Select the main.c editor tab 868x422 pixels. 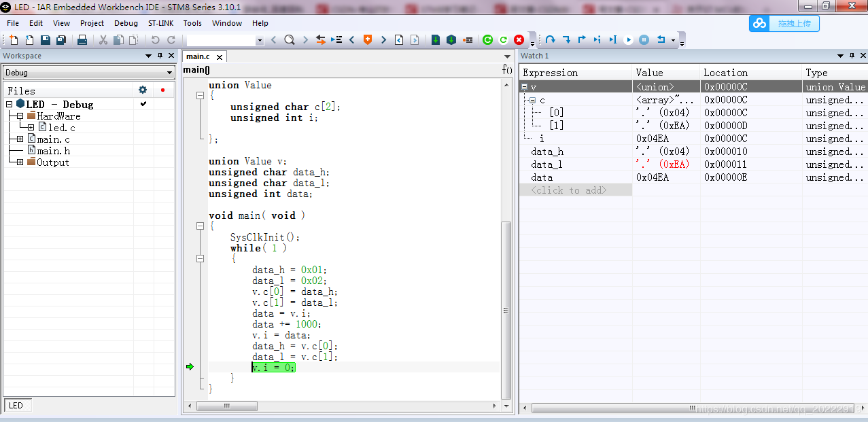pyautogui.click(x=198, y=57)
